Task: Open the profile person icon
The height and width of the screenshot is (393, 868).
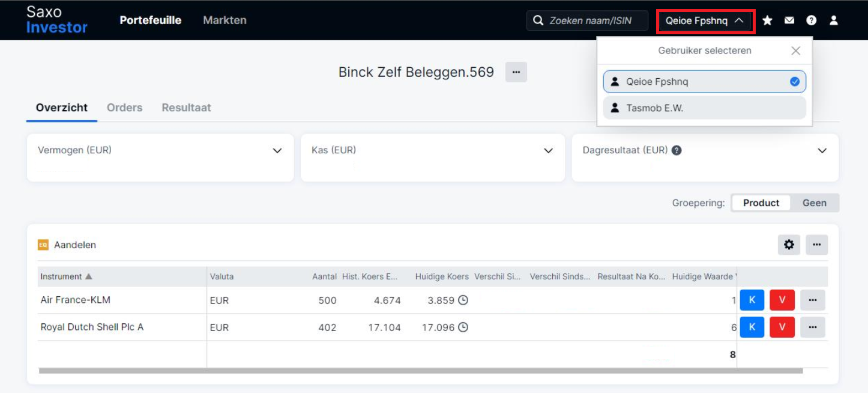Action: pyautogui.click(x=834, y=20)
